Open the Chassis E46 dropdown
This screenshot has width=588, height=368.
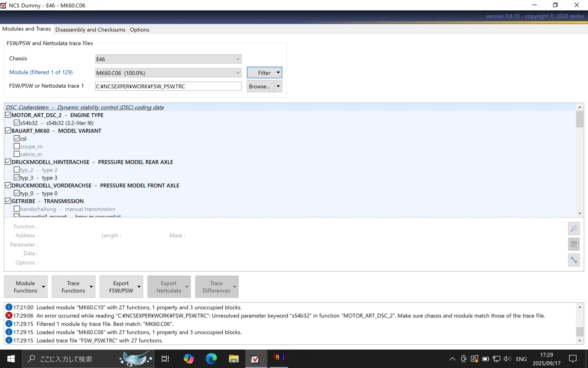[x=168, y=59]
